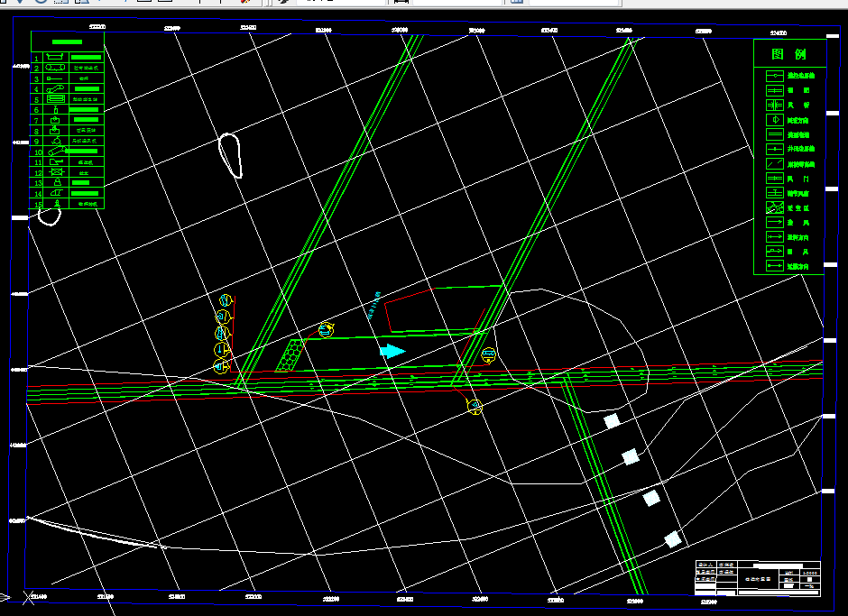The image size is (848, 616).
Task: Click the 图例 legend title
Action: [788, 54]
